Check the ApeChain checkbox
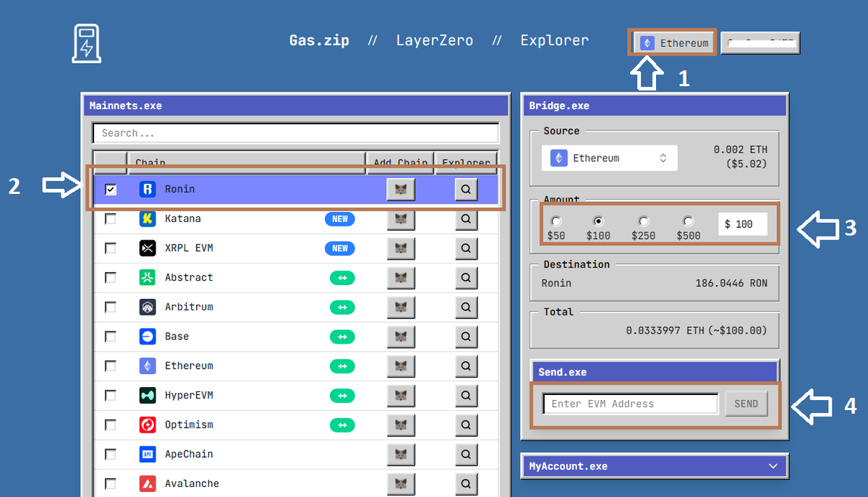868x497 pixels. [x=111, y=454]
